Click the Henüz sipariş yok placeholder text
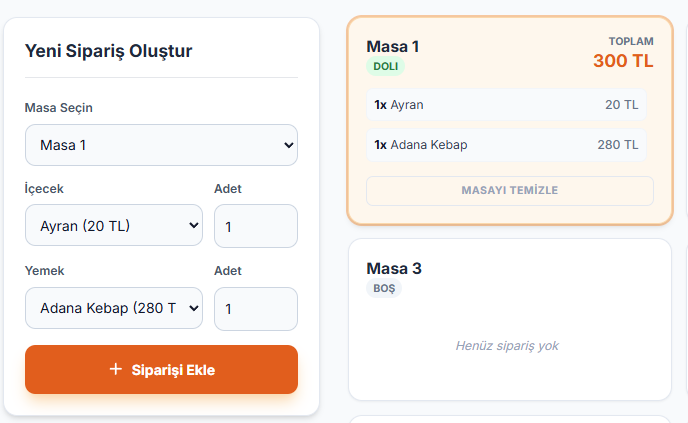This screenshot has height=423, width=688. point(507,346)
